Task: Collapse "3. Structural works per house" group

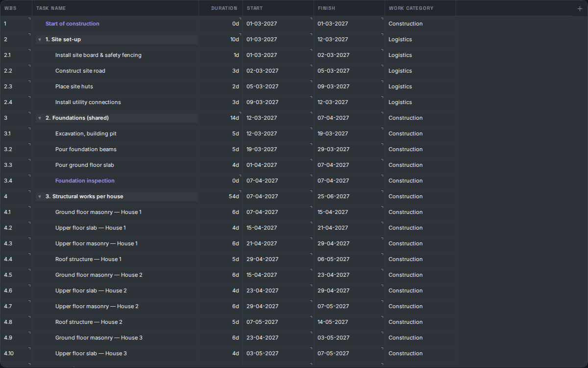Action: (x=40, y=196)
